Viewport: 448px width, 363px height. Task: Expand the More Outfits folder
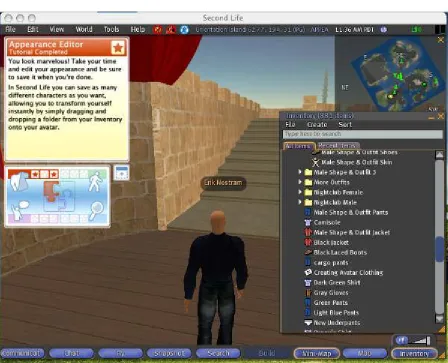coord(300,182)
